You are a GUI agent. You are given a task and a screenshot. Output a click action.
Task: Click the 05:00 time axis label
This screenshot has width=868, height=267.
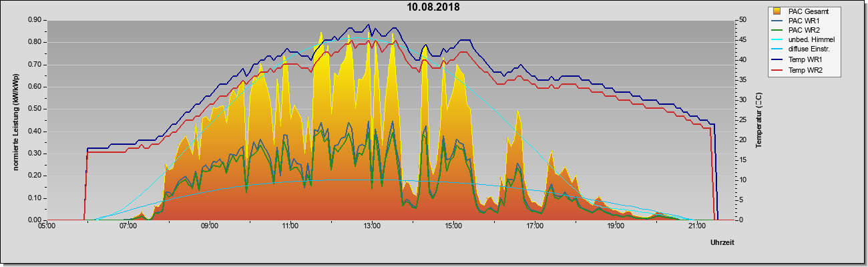pos(47,226)
